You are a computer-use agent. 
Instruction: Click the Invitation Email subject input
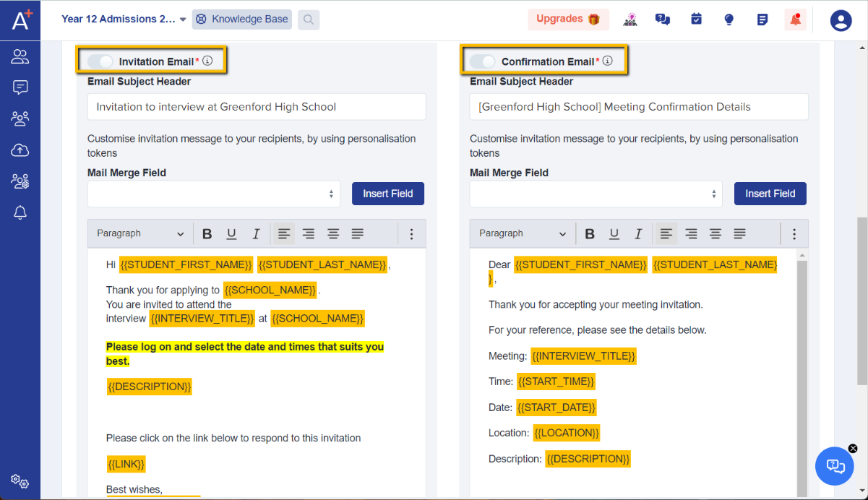257,107
